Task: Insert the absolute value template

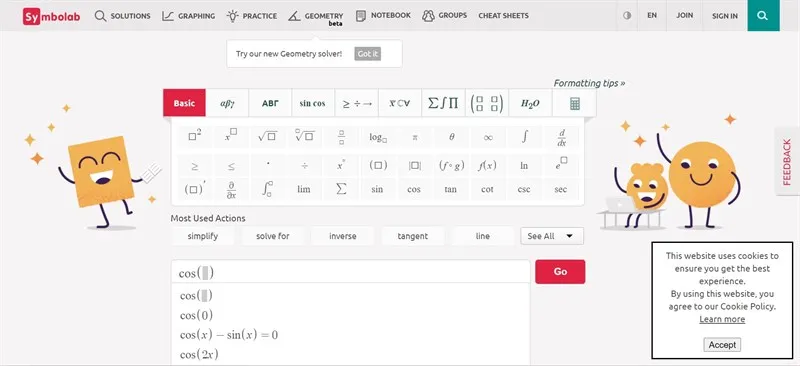Action: click(x=414, y=166)
